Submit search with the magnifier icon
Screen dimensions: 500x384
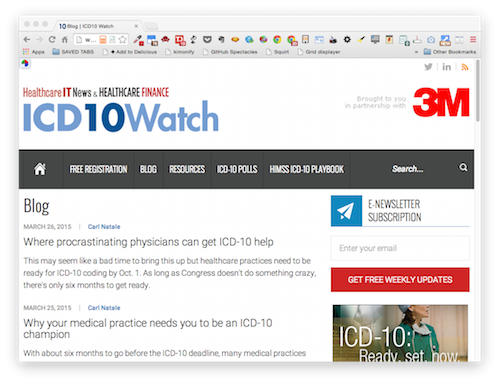(463, 167)
